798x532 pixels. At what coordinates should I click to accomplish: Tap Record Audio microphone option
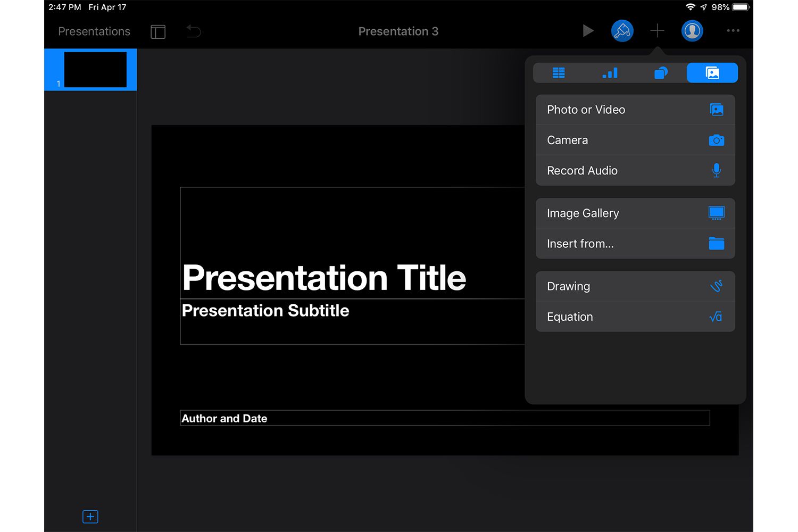[x=635, y=170]
